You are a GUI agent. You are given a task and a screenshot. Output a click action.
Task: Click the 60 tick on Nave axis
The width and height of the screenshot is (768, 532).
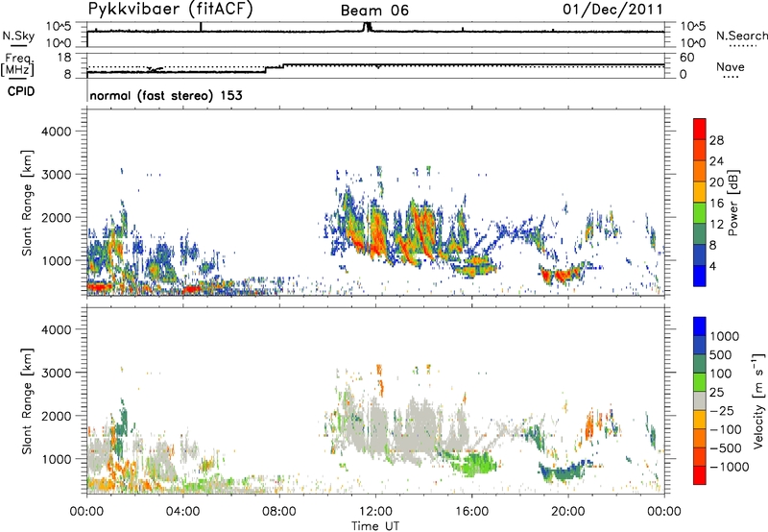[x=687, y=58]
